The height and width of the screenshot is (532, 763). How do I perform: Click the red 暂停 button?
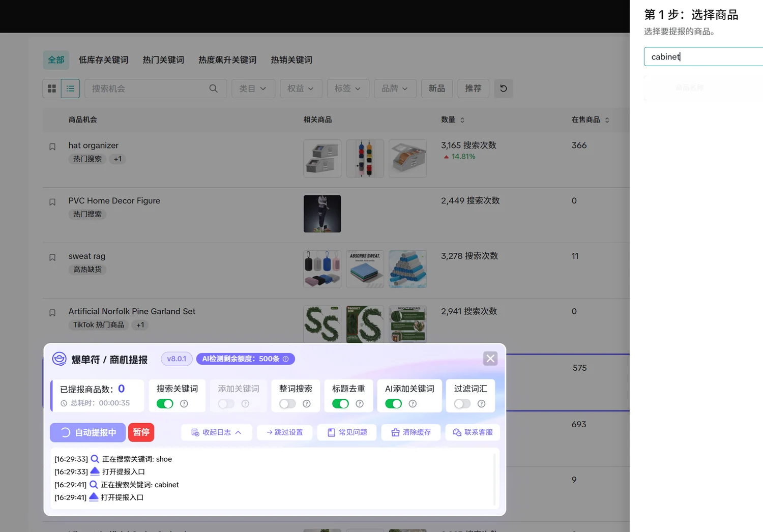click(x=141, y=432)
